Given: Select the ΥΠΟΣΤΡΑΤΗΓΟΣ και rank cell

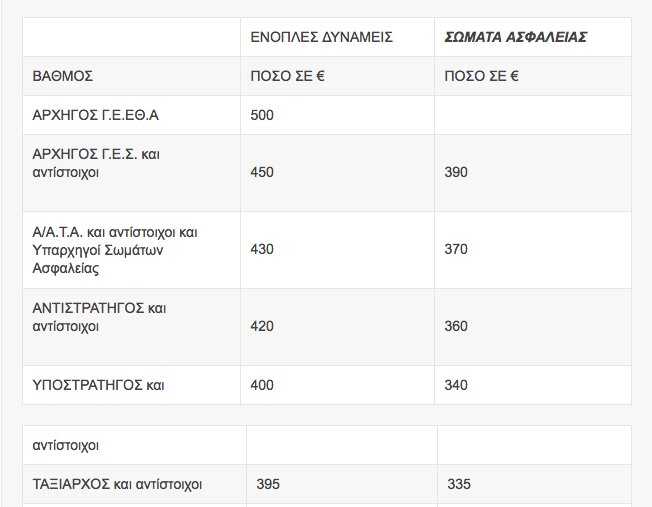Looking at the screenshot, I should point(98,385).
